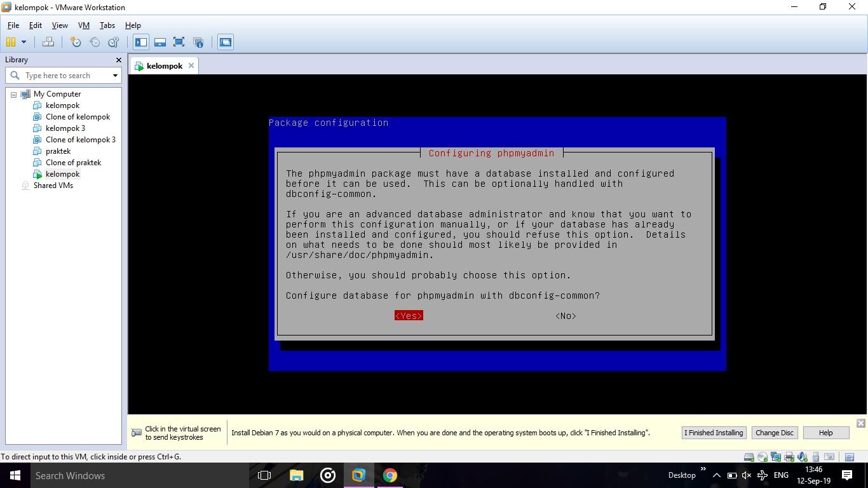
Task: Dismiss the easy install info bar
Action: (860, 423)
